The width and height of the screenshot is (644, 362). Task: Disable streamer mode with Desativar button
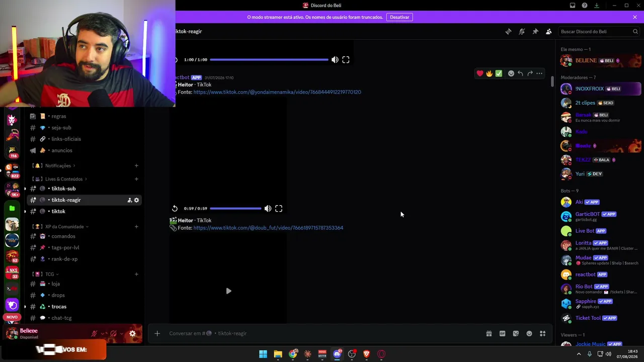click(399, 17)
